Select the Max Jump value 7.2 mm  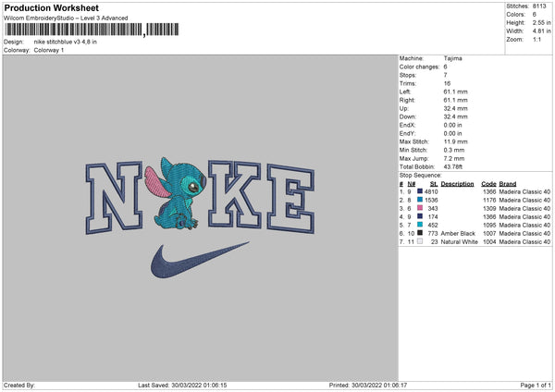click(454, 158)
